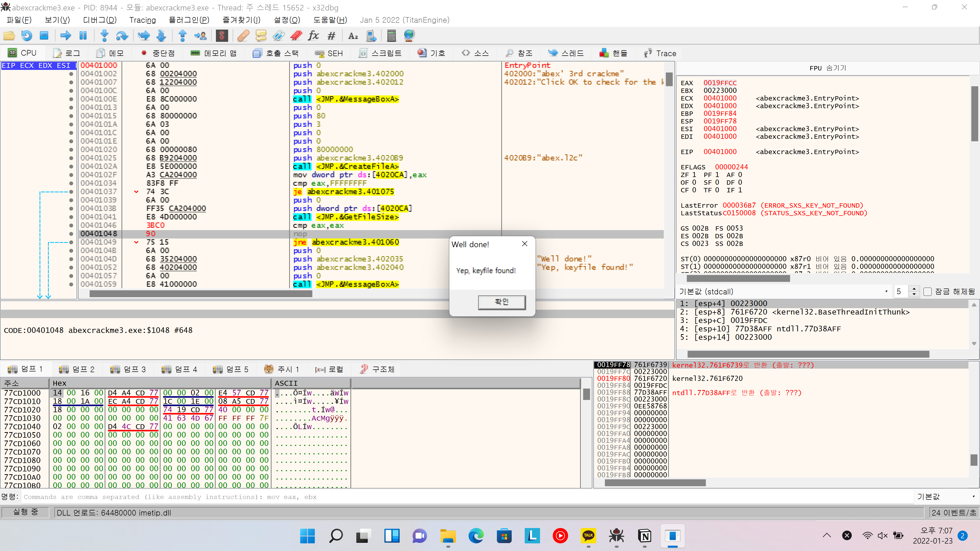Toggle breakpoint bullet at address 00401059
This screenshot has width=980, height=551.
coord(71,284)
